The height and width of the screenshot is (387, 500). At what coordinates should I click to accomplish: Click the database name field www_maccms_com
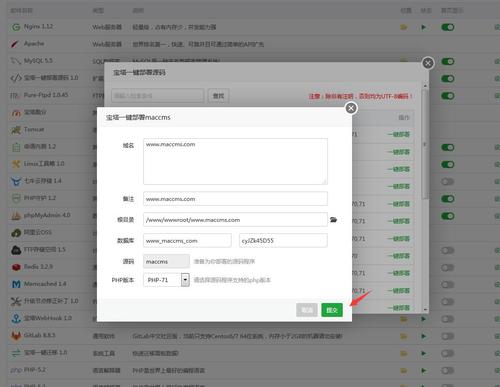[187, 240]
